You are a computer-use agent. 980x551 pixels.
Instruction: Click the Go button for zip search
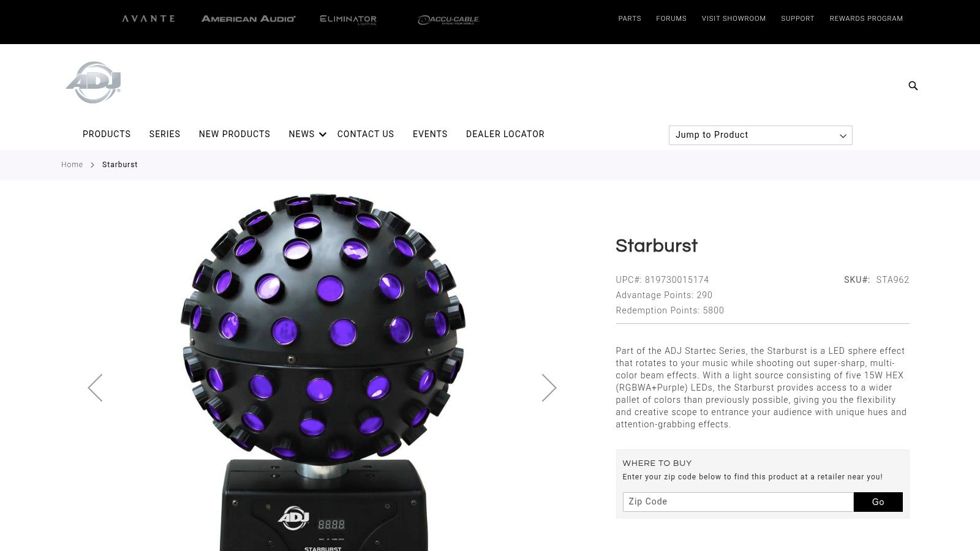coord(878,502)
